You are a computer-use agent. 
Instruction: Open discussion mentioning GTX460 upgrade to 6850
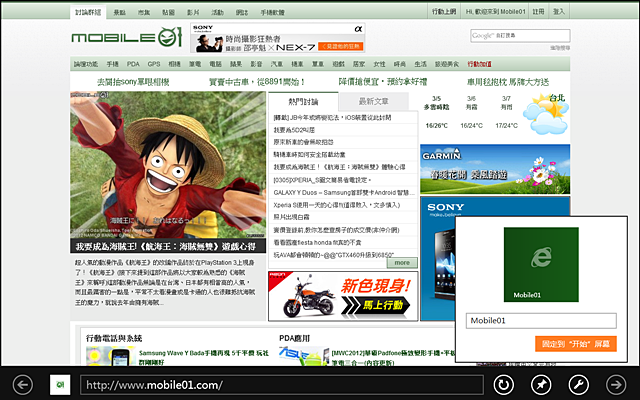(333, 255)
